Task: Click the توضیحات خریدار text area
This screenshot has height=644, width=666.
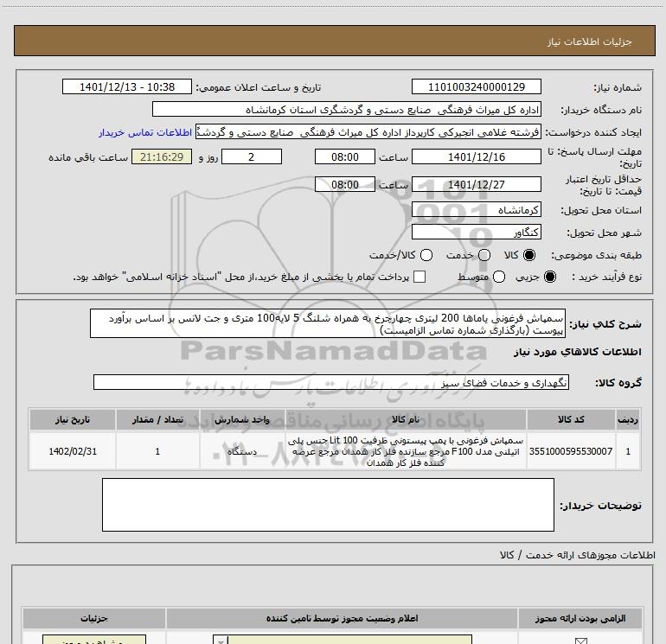Action: (x=328, y=505)
